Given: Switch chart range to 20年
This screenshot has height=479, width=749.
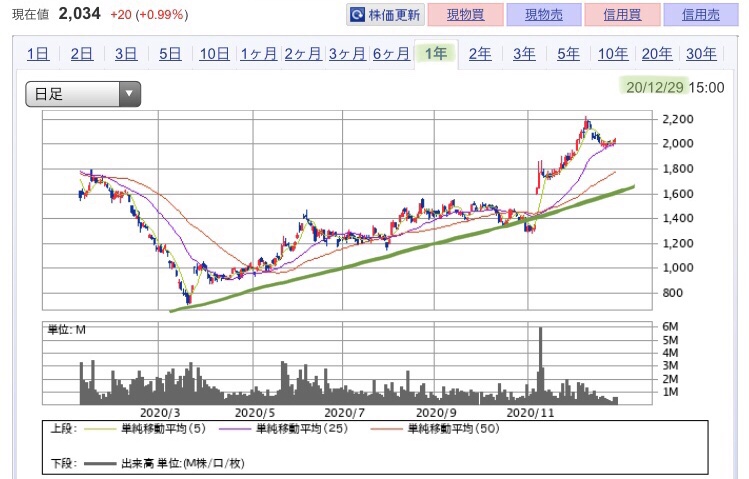Looking at the screenshot, I should pos(657,54).
